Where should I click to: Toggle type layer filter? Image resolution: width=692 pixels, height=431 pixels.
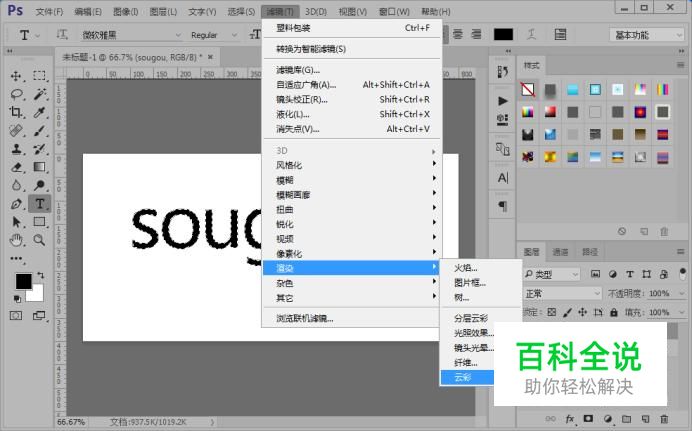click(630, 274)
